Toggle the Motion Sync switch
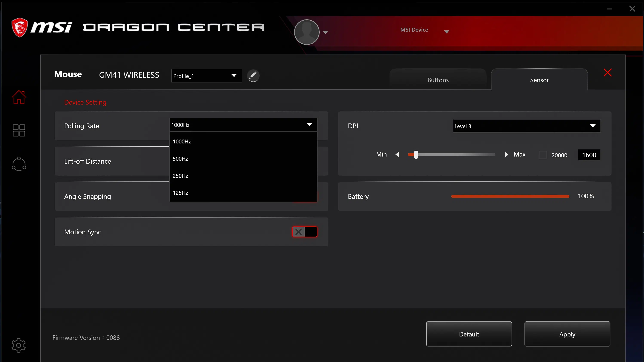This screenshot has width=644, height=362. (305, 232)
